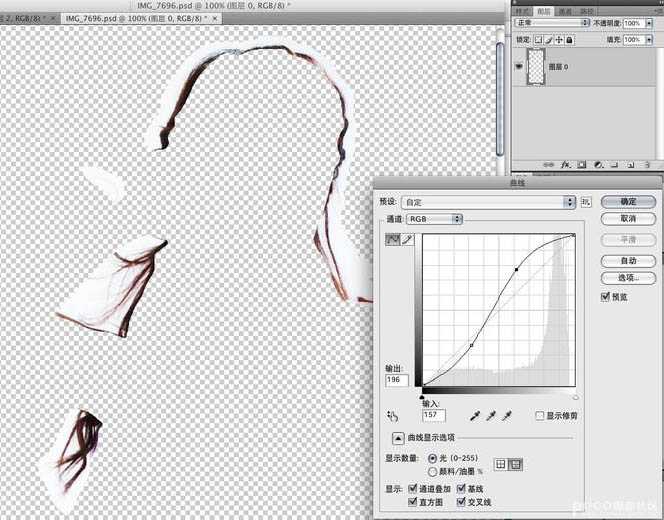Open the 预设 preset dropdown
Viewport: 664px width, 520px height.
[x=488, y=202]
